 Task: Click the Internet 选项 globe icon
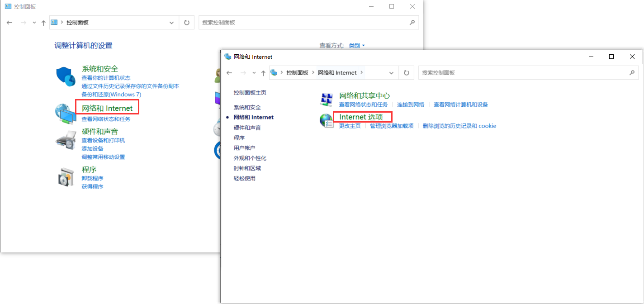click(x=326, y=120)
